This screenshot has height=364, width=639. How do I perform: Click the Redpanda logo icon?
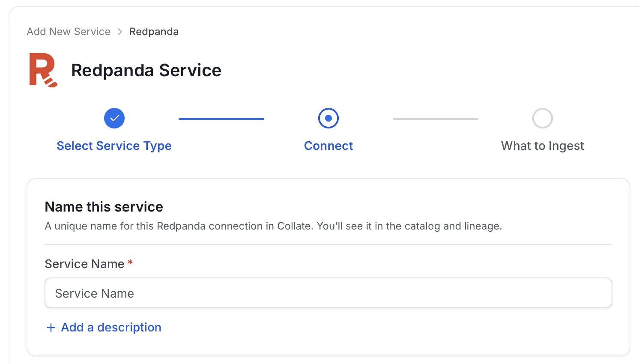pos(43,70)
